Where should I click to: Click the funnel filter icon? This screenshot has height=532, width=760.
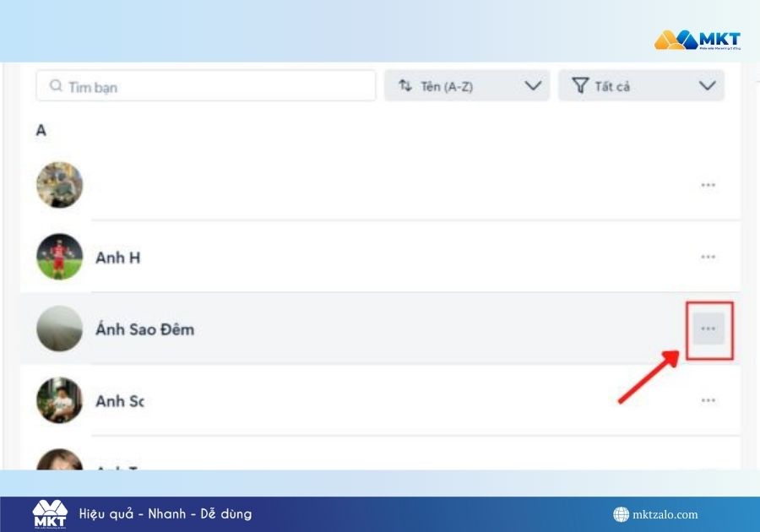(579, 86)
